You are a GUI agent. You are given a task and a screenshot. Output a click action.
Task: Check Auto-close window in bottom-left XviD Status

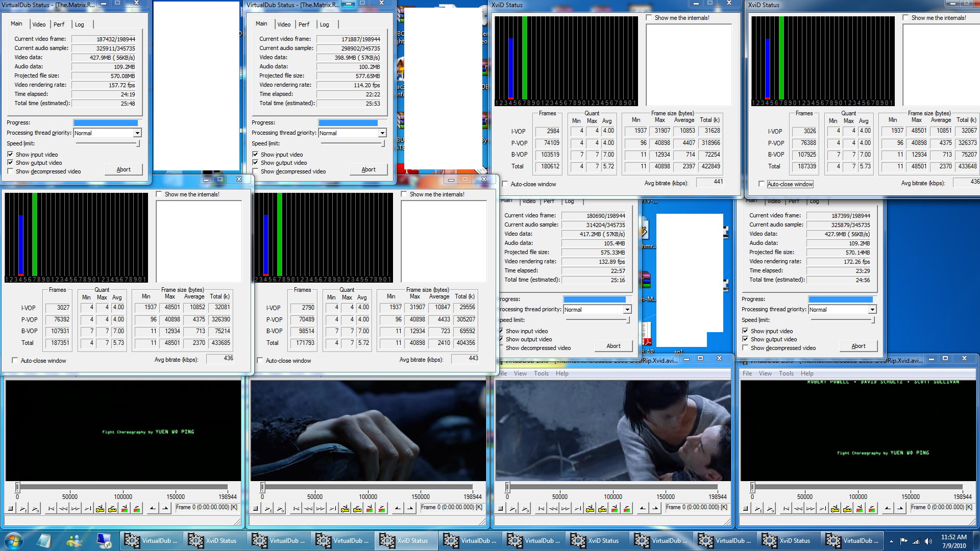pos(15,361)
